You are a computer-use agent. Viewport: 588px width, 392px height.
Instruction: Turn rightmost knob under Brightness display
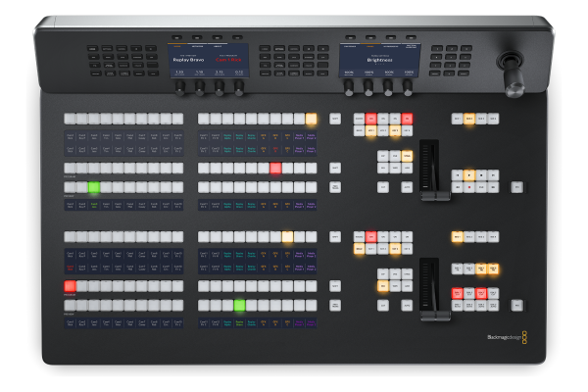408,88
